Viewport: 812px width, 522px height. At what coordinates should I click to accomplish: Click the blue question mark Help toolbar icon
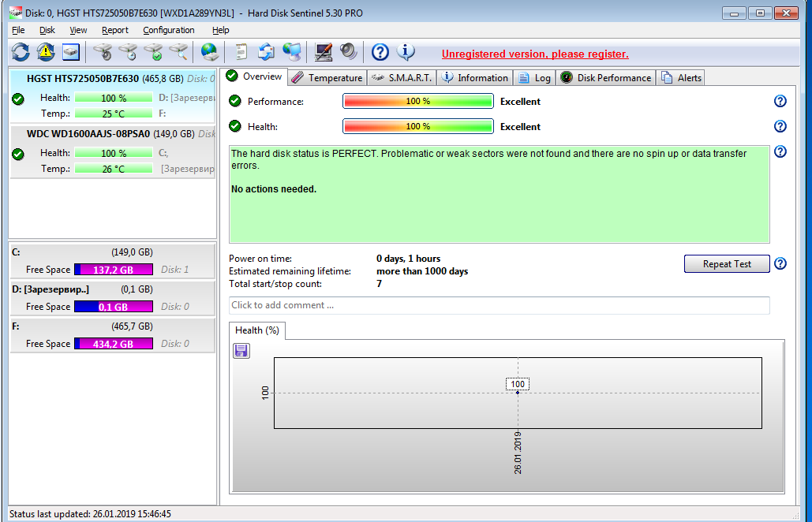tap(380, 52)
